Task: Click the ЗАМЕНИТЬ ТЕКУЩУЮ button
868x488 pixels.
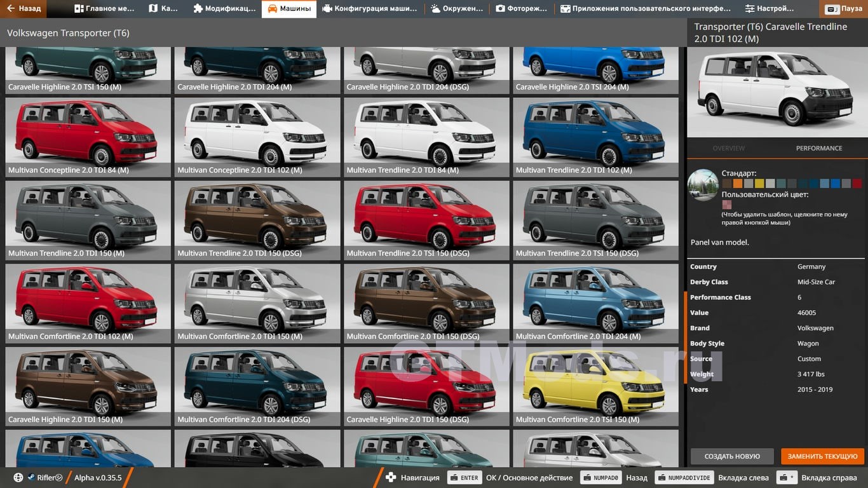Action: pos(823,456)
